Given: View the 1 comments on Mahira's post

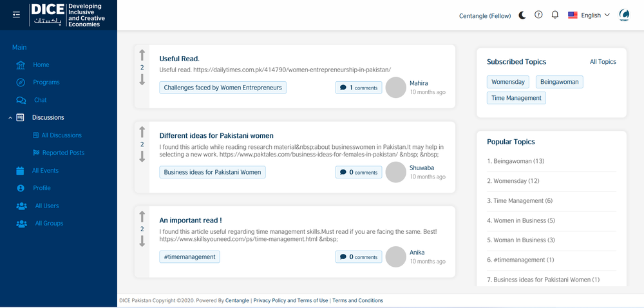Looking at the screenshot, I should (x=359, y=88).
